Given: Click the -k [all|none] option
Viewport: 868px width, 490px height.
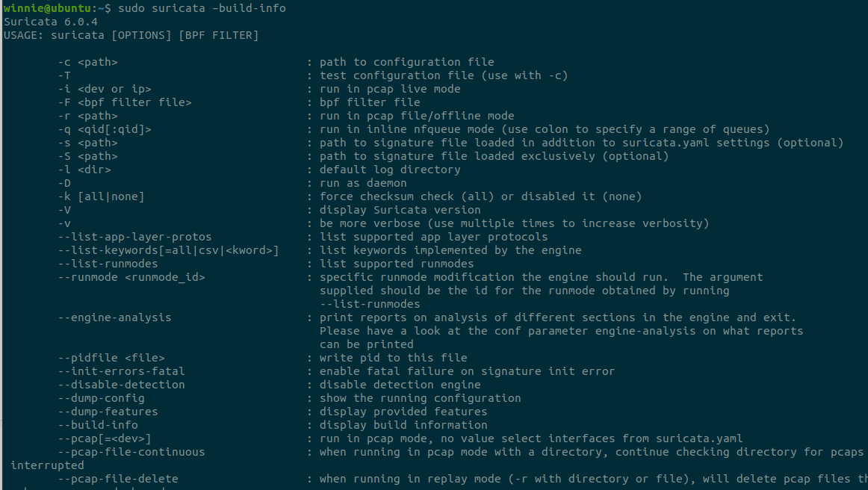Looking at the screenshot, I should click(102, 196).
